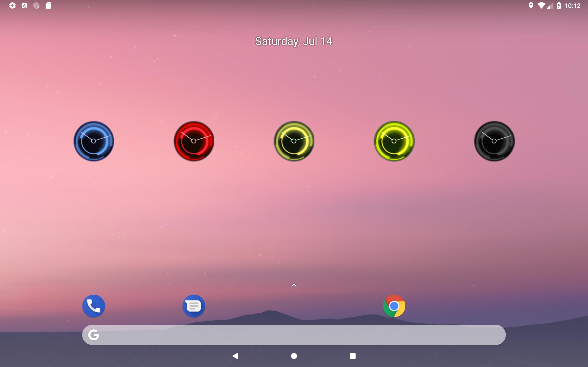Select the green clock widget
This screenshot has width=588, height=367.
point(394,141)
